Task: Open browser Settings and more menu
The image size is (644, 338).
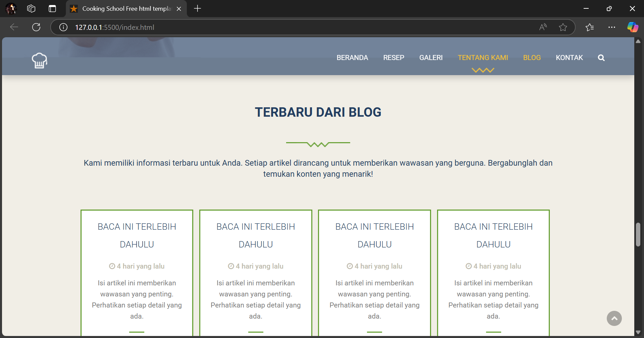Action: (611, 27)
